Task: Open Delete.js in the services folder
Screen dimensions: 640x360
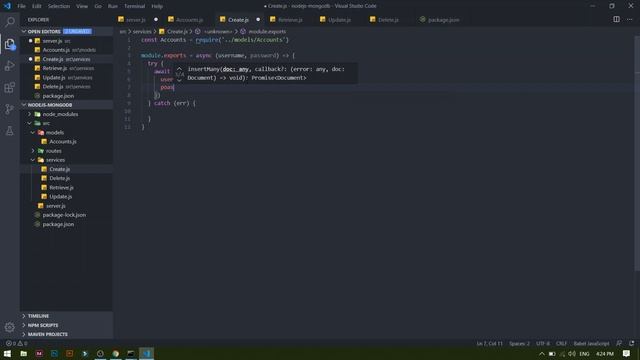Action: [67, 178]
